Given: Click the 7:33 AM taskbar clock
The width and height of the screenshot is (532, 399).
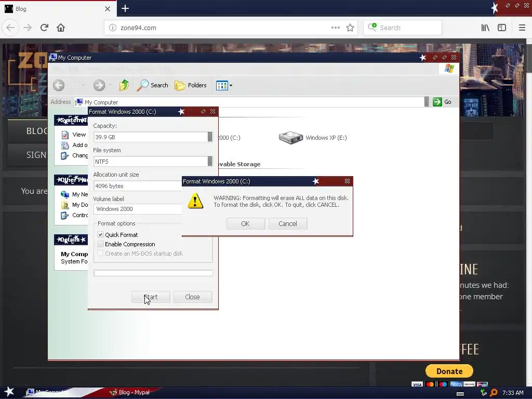Looking at the screenshot, I should click(513, 393).
